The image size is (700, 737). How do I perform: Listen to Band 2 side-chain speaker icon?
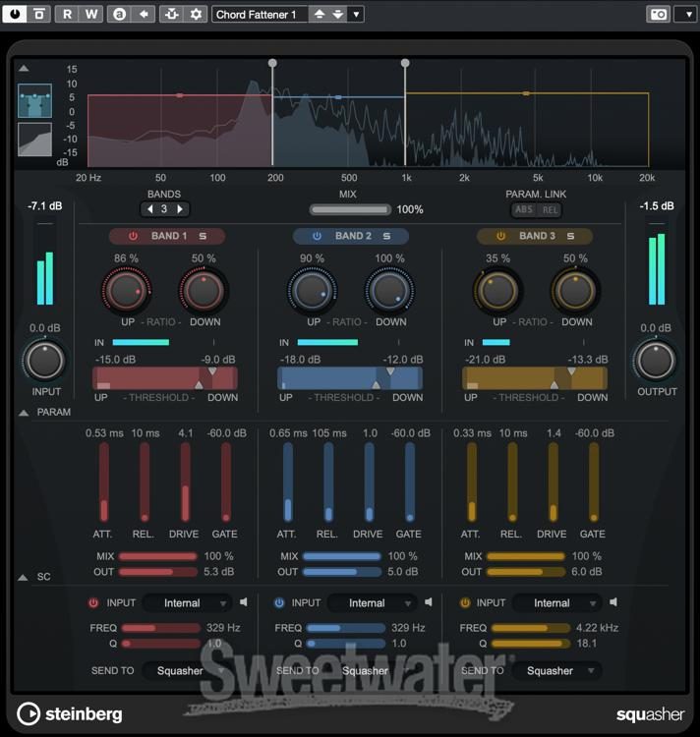(429, 602)
